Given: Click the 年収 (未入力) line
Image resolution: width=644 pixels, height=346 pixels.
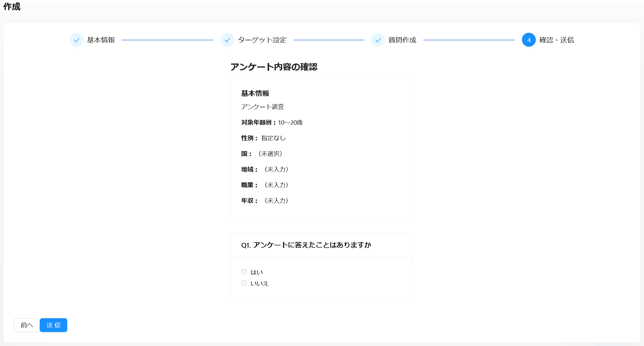Looking at the screenshot, I should [265, 201].
